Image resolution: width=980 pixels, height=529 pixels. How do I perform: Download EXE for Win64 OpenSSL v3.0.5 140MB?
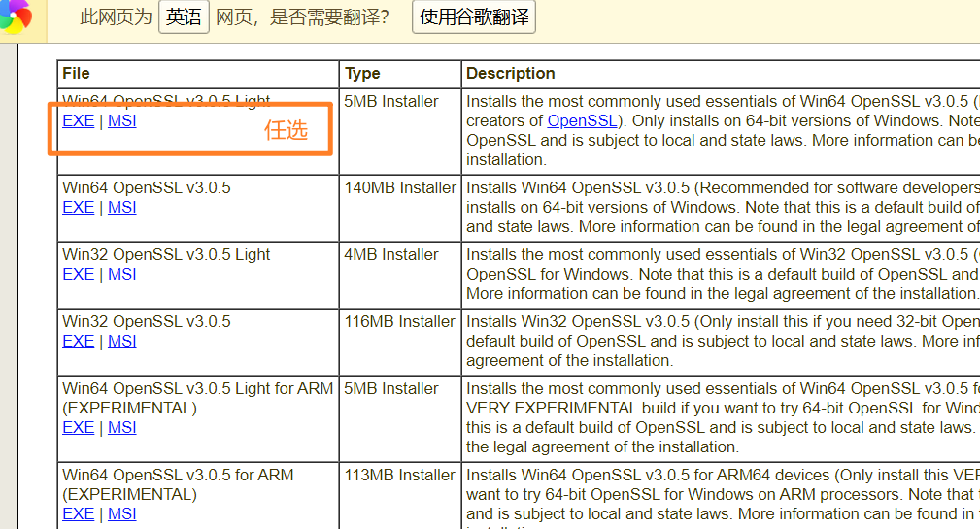pyautogui.click(x=78, y=207)
